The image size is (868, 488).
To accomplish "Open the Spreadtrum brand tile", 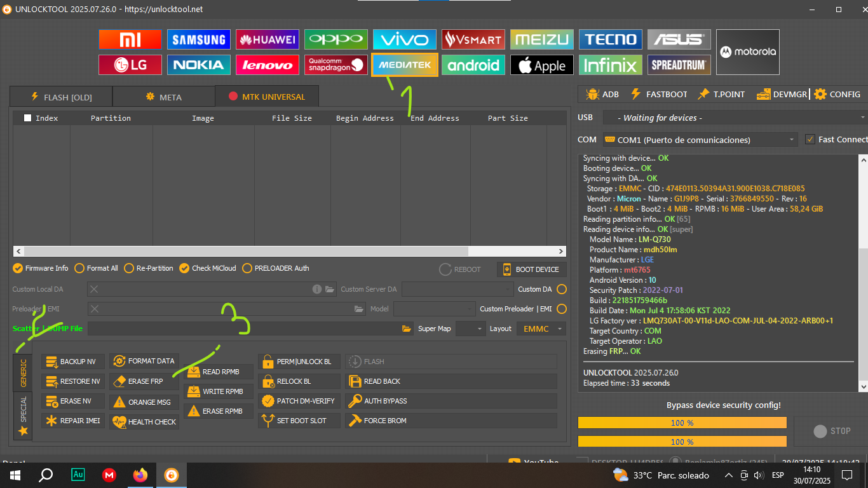I will click(x=679, y=65).
